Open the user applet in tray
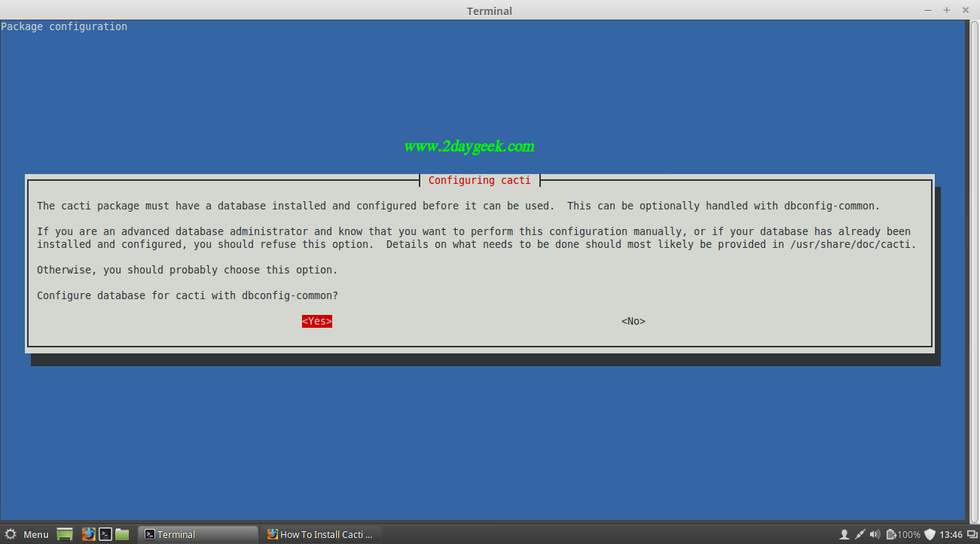This screenshot has width=980, height=544. tap(844, 534)
